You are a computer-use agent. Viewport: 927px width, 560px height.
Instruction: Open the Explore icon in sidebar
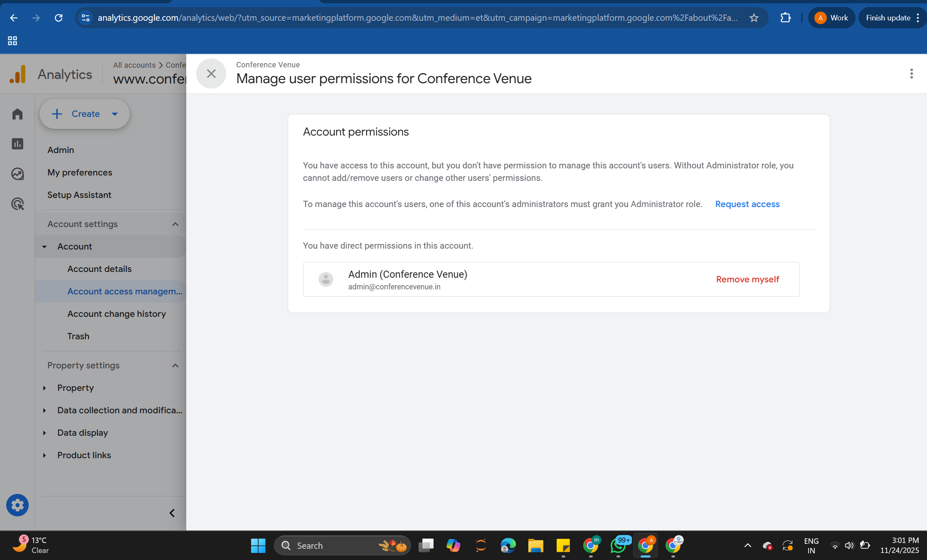(17, 174)
